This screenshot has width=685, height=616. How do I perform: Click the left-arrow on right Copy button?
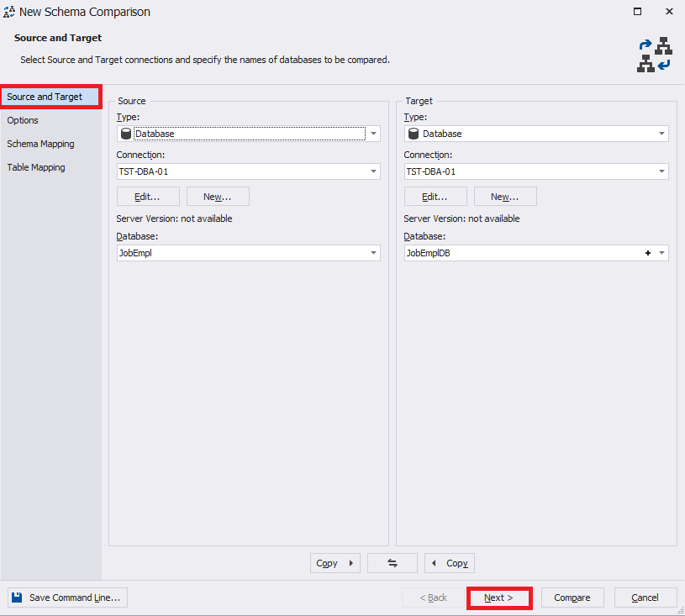tap(434, 563)
